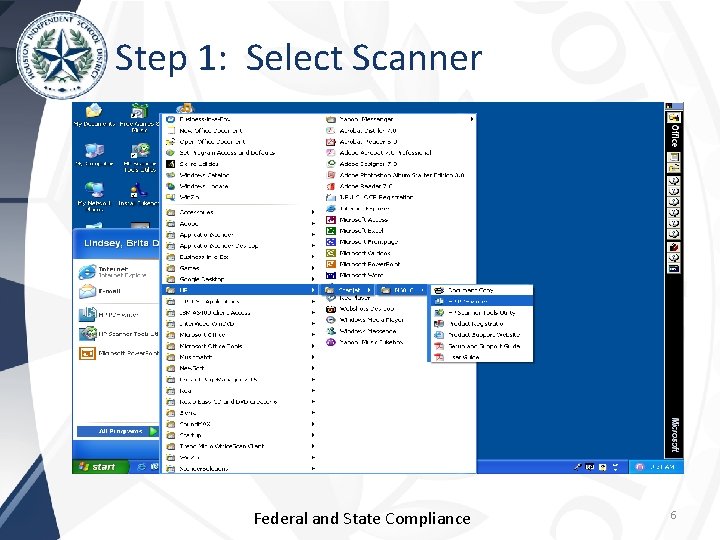Open Internet Explorer in programs column
Viewport: 720px width, 540px height.
tap(358, 208)
